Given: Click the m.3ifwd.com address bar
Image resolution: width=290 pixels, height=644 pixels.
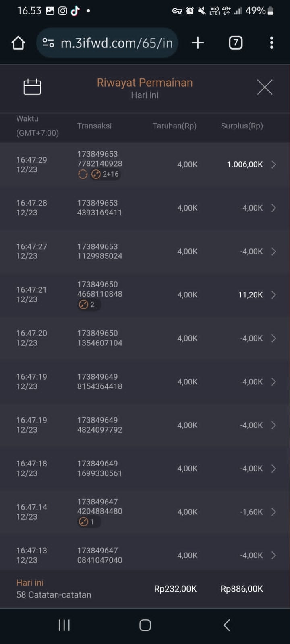Looking at the screenshot, I should click(116, 43).
